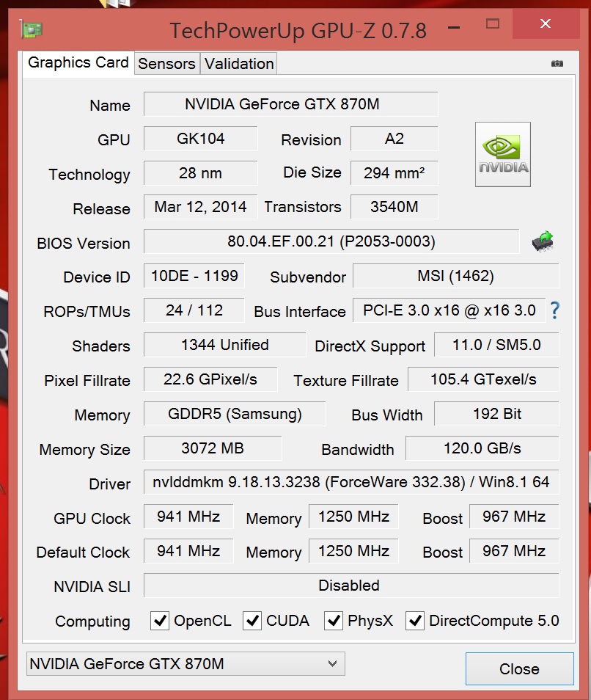Click the NVIDIA SLI status field
Image resolution: width=591 pixels, height=700 pixels.
[x=350, y=586]
